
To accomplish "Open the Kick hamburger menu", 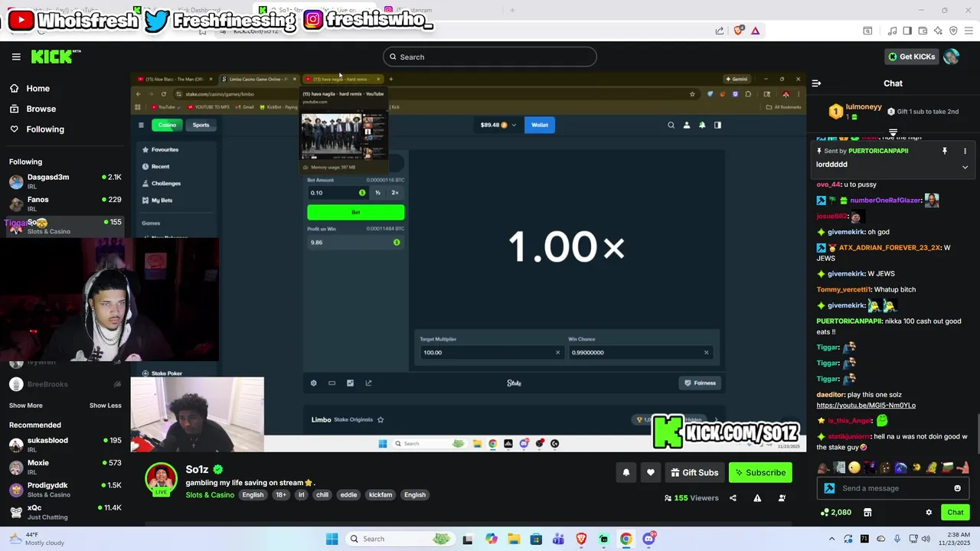I will point(16,57).
